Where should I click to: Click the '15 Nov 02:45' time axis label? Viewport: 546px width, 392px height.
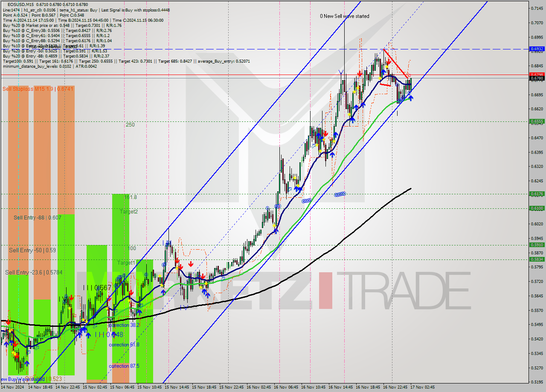95,387
